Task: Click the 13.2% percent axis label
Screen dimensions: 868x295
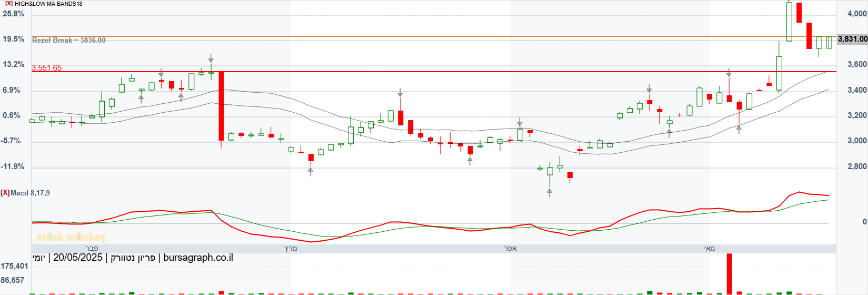Action: click(14, 64)
